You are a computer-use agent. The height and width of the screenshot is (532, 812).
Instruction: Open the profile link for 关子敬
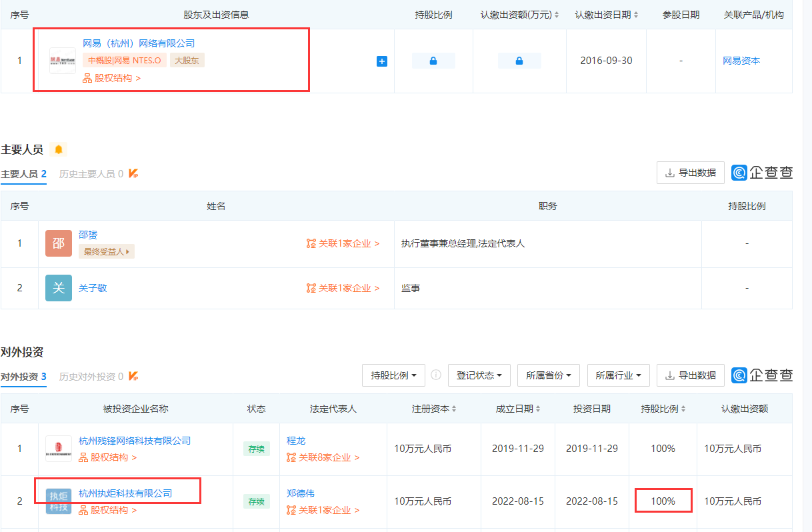(x=93, y=288)
